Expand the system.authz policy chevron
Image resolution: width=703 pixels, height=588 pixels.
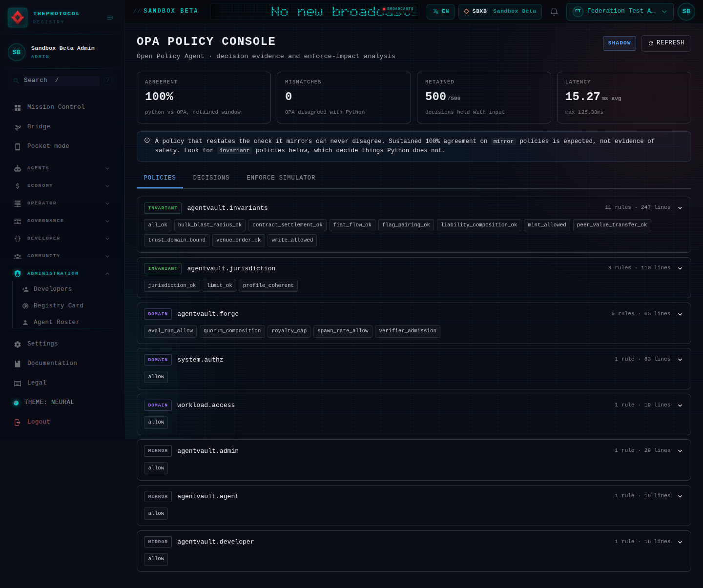click(680, 360)
